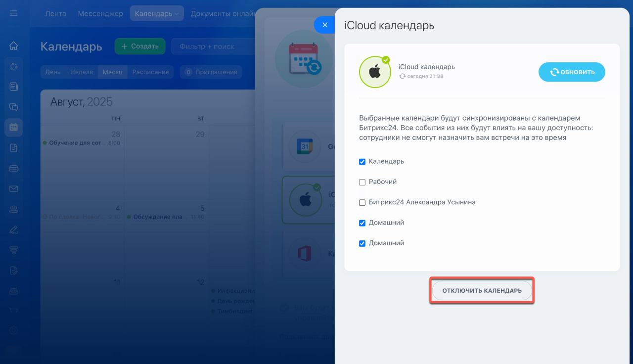Viewport: 633px width, 364px height.
Task: Open the Мессенджер top menu item
Action: [100, 14]
